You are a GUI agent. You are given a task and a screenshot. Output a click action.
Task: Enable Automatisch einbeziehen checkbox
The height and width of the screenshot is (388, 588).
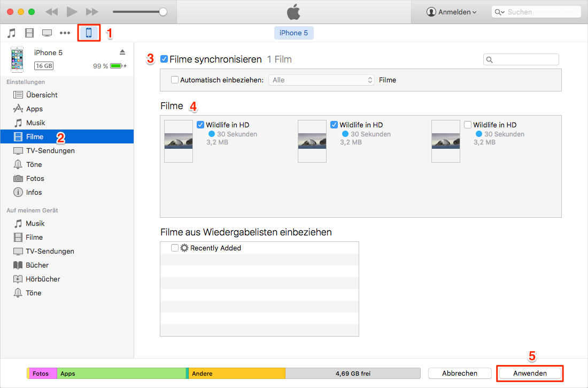(174, 80)
